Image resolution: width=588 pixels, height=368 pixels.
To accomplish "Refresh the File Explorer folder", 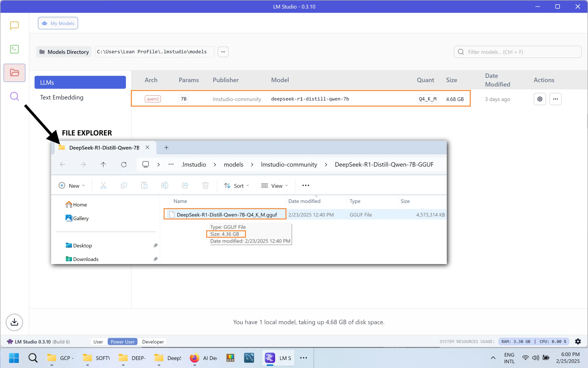I will pos(124,164).
